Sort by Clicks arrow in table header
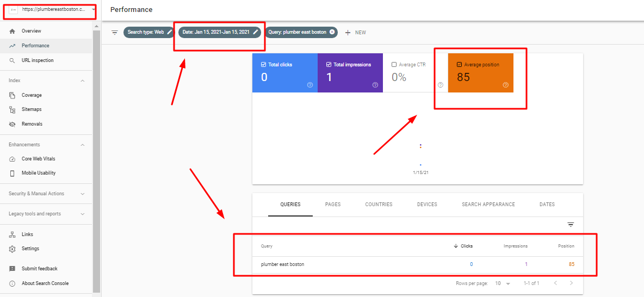This screenshot has width=644, height=297. point(455,246)
